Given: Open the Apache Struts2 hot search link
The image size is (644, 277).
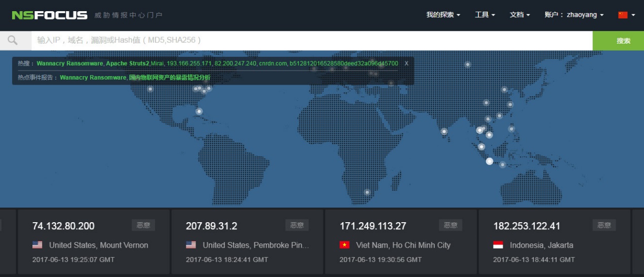Looking at the screenshot, I should click(127, 63).
